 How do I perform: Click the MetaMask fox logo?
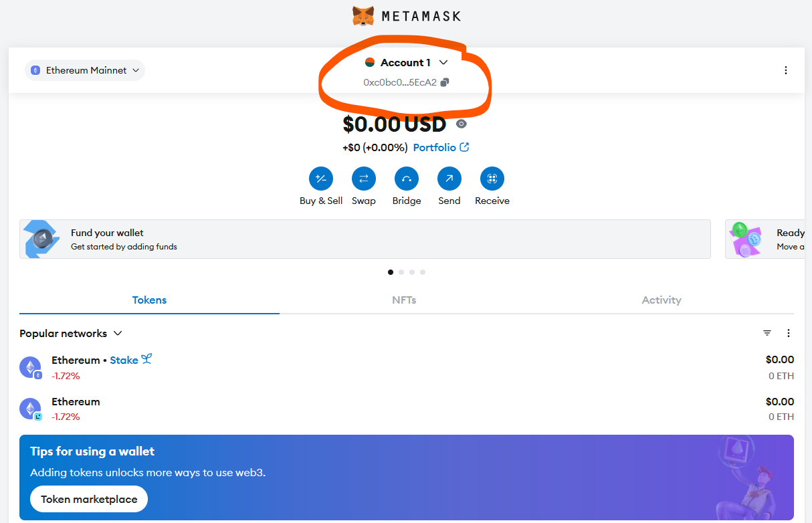363,16
